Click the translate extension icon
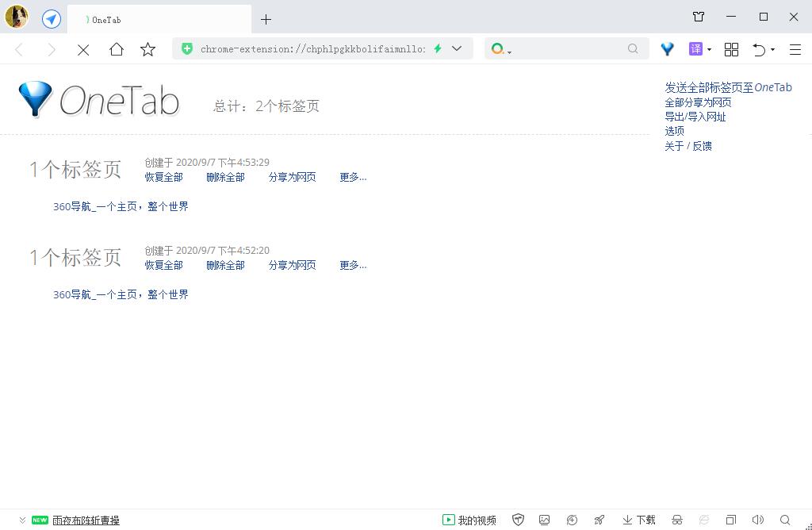 point(695,49)
